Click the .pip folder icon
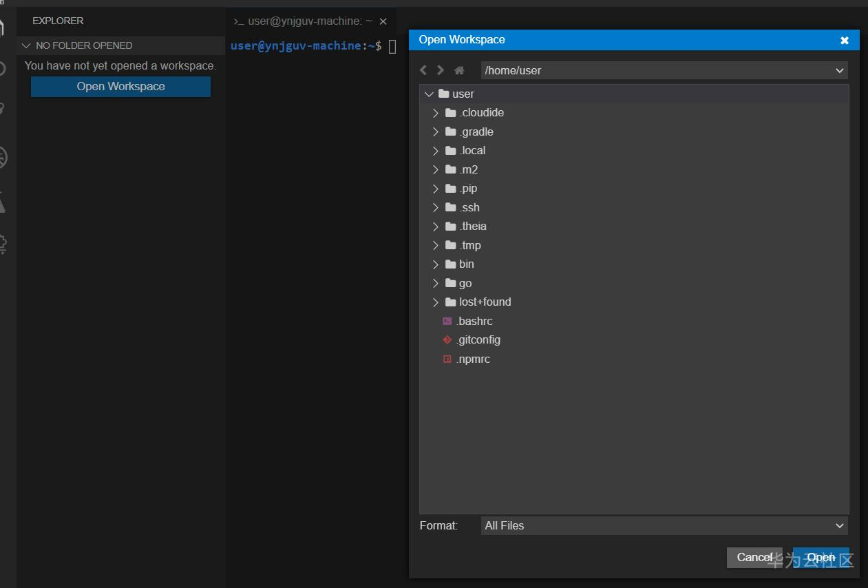 tap(451, 188)
